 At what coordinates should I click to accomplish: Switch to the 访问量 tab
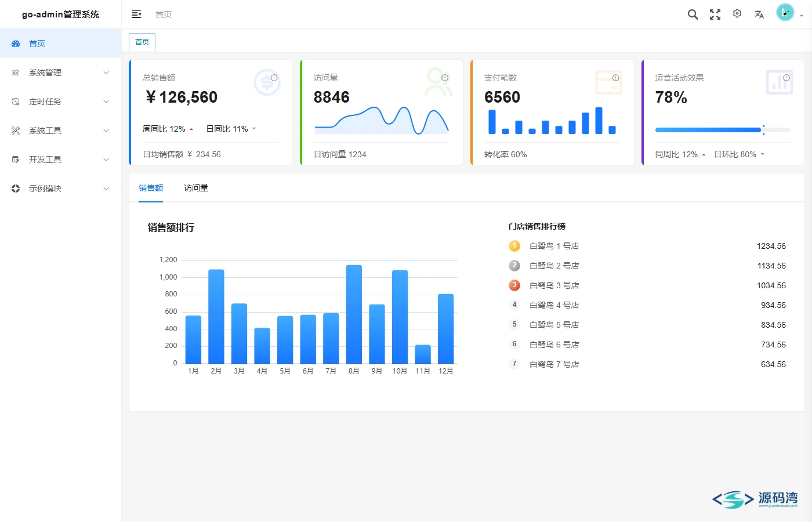[x=196, y=188]
